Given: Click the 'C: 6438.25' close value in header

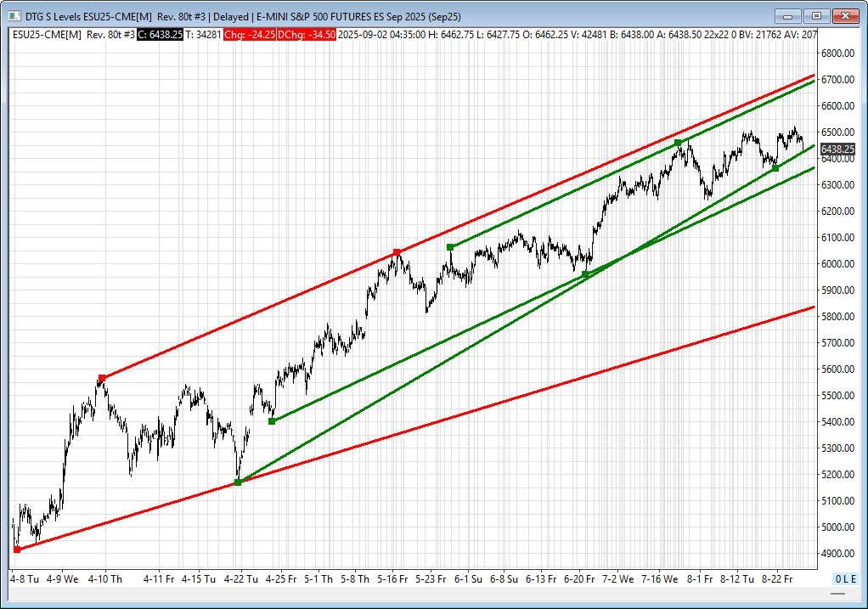Looking at the screenshot, I should [160, 34].
